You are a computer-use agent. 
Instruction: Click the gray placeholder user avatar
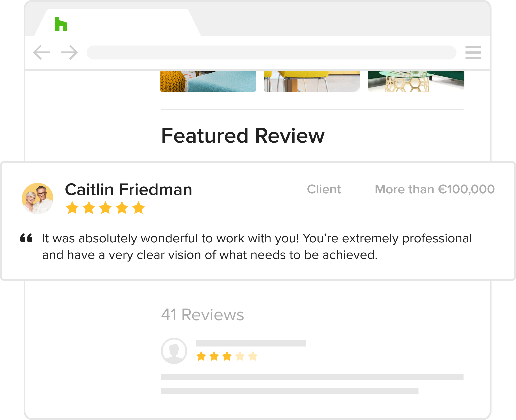[x=174, y=351]
